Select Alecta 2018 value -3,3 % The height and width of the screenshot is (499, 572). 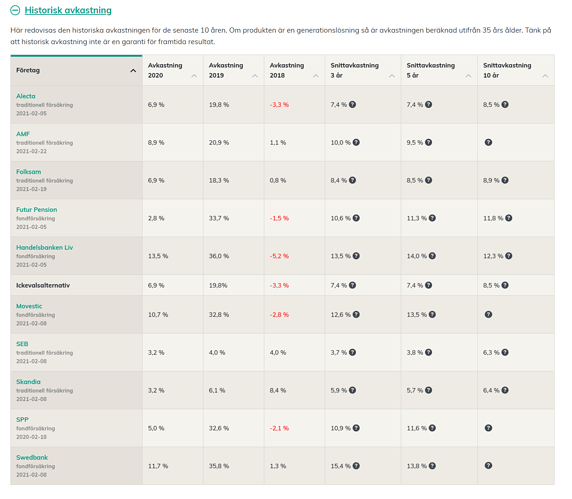[x=279, y=105]
